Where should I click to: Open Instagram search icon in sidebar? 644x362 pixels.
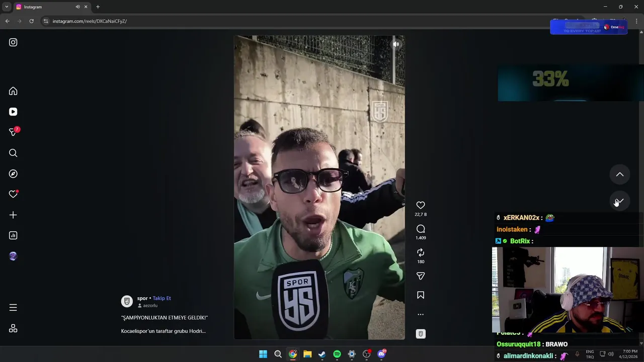point(13,153)
